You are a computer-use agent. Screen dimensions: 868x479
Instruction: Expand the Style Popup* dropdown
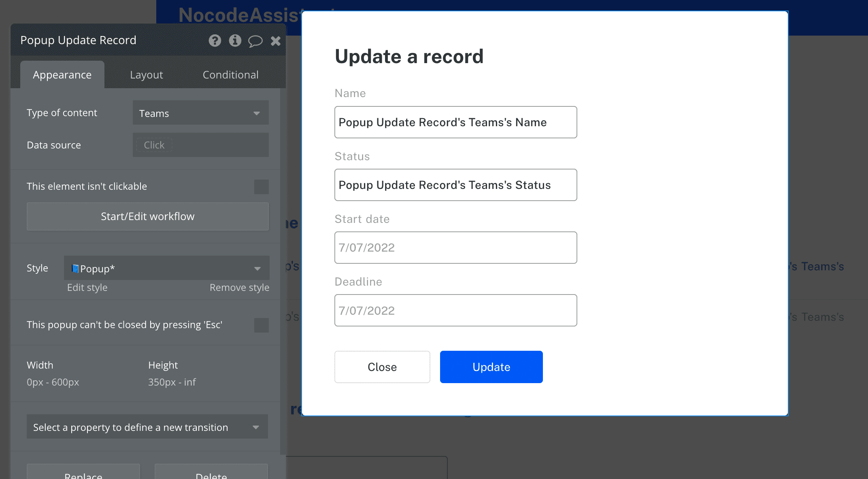pyautogui.click(x=256, y=268)
